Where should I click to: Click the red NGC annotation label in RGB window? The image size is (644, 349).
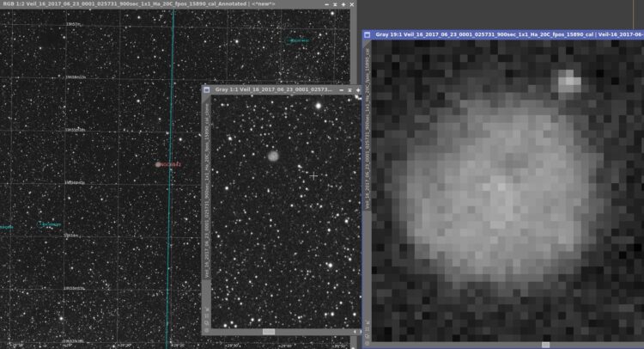(x=171, y=164)
